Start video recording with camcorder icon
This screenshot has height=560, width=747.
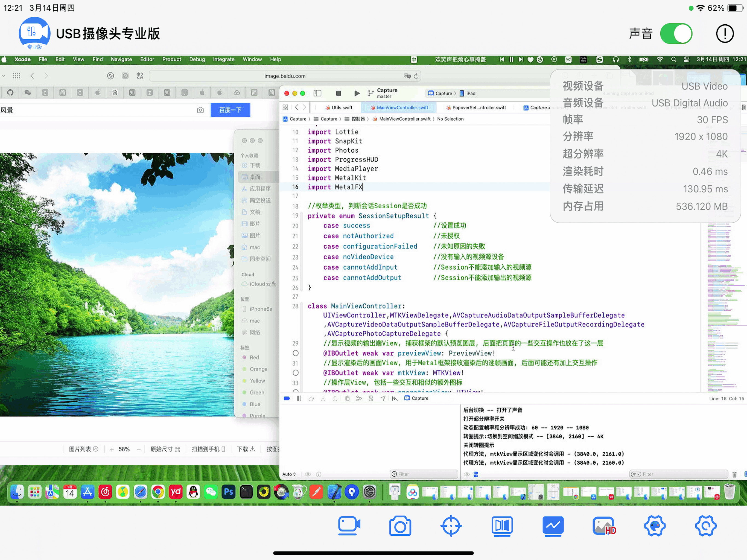coord(349,526)
